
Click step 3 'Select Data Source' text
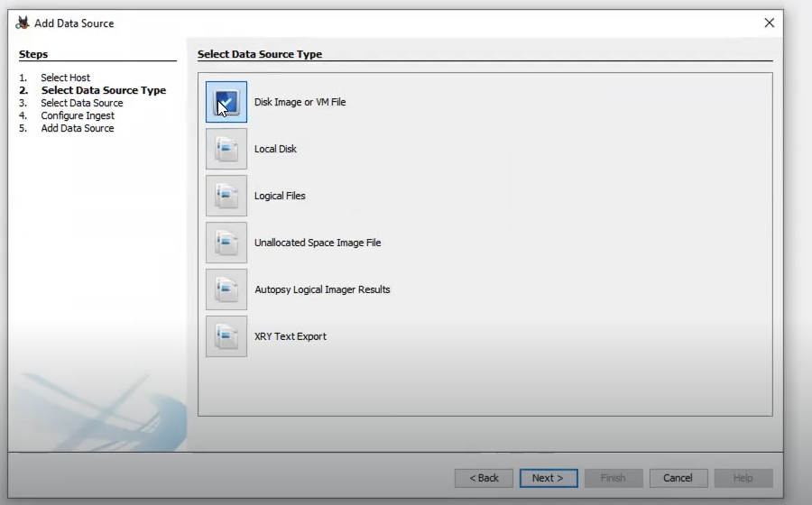[x=82, y=103]
